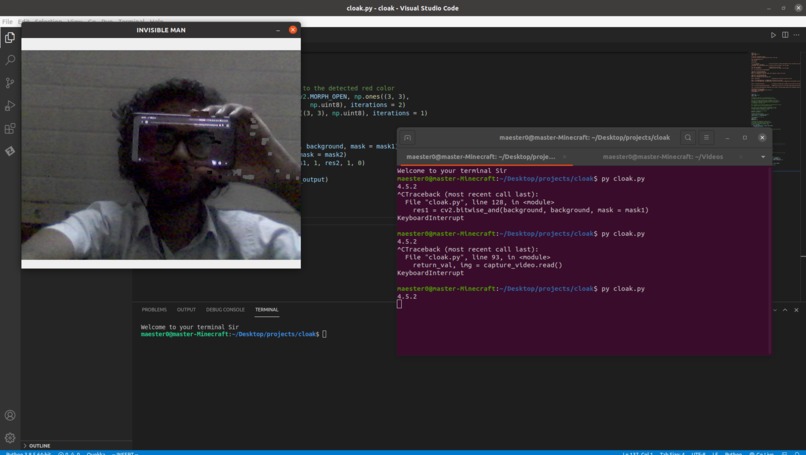Click the -- INSERT -- mode status item
Screen dimensions: 806x455
(x=125, y=453)
